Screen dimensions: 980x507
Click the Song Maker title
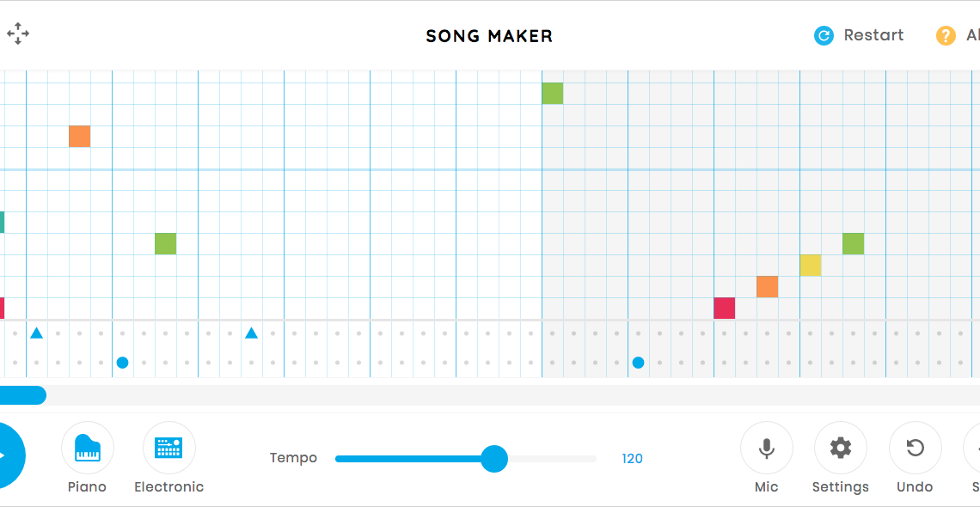(489, 36)
